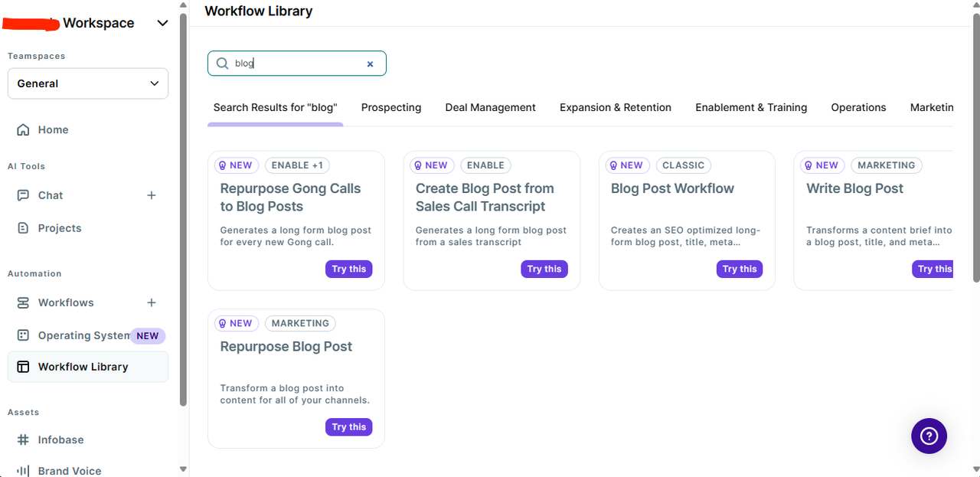Click the ENABLE tag on Create Blog Post card
Image resolution: width=980 pixels, height=477 pixels.
(485, 165)
